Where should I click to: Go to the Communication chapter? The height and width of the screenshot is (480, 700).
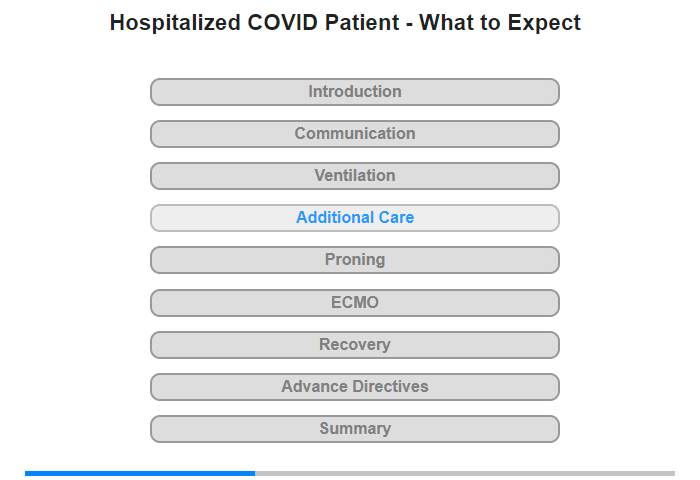354,134
